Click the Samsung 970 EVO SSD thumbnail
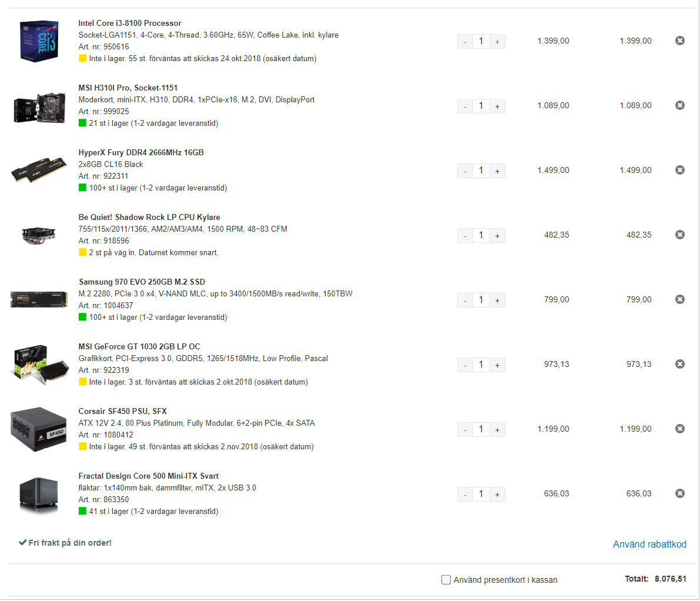The width and height of the screenshot is (700, 601). coord(39,299)
